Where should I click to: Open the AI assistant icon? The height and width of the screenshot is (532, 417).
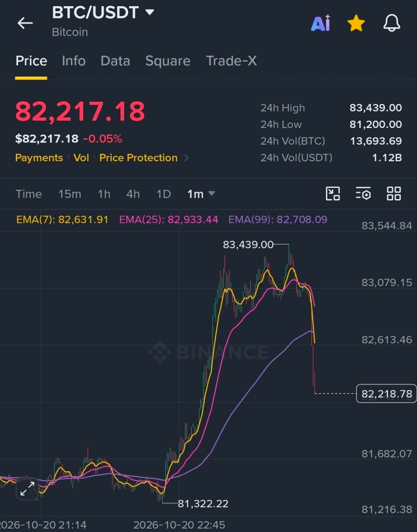tap(321, 23)
